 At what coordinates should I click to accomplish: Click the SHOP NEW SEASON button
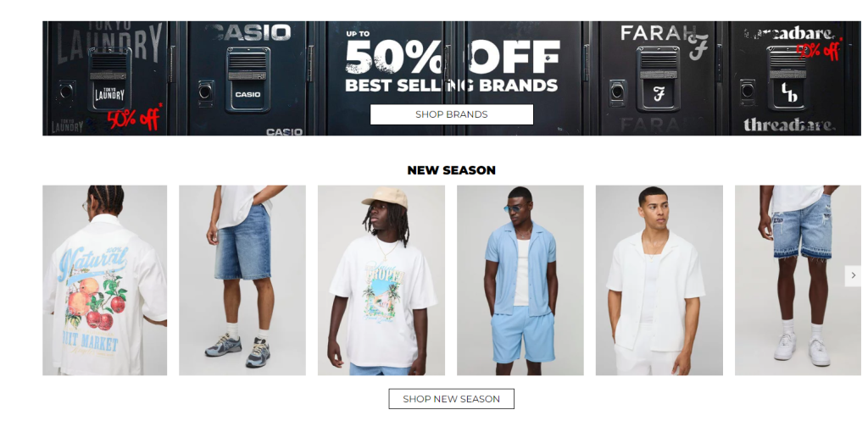pos(451,399)
